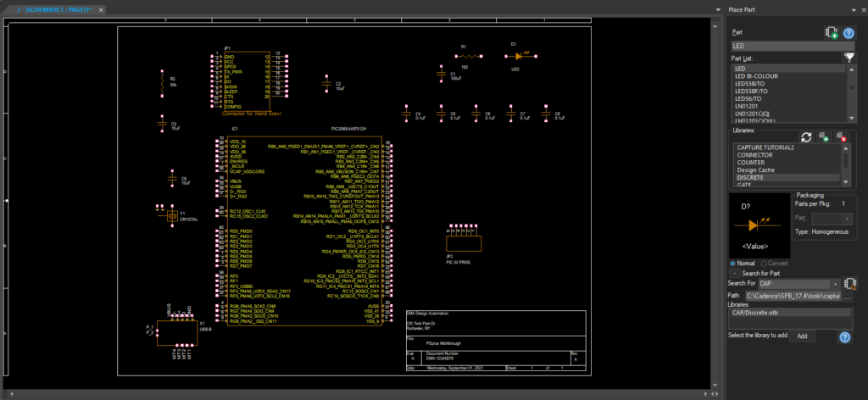Click the Add Library icon
The width and height of the screenshot is (868, 400).
pyautogui.click(x=823, y=136)
